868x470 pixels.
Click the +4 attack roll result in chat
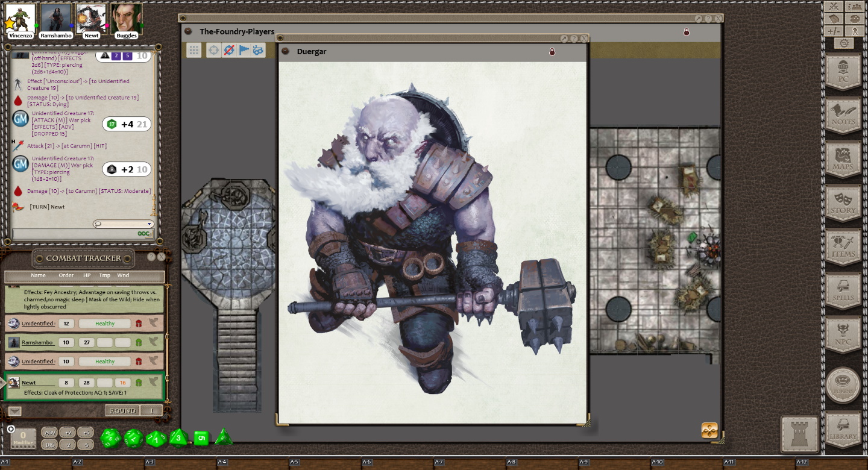(127, 124)
